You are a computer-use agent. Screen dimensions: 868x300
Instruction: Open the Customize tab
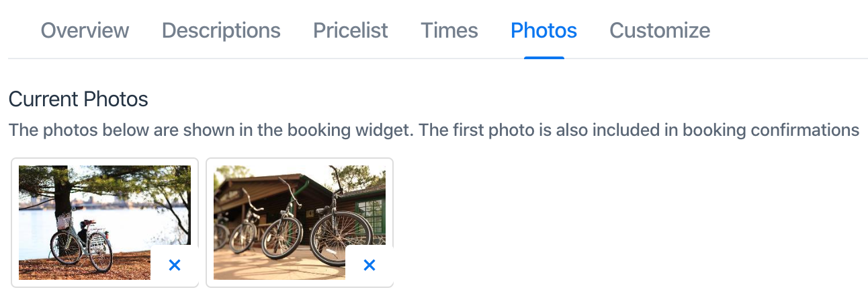pos(659,30)
